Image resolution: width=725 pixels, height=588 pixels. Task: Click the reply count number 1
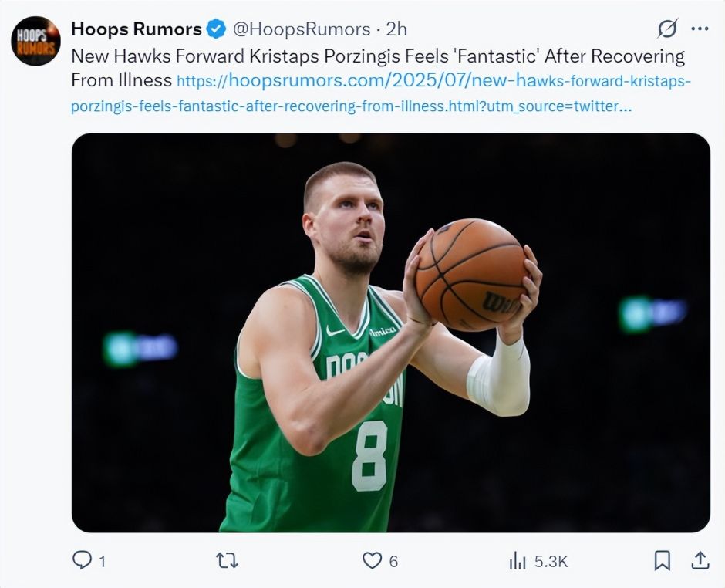pyautogui.click(x=103, y=562)
